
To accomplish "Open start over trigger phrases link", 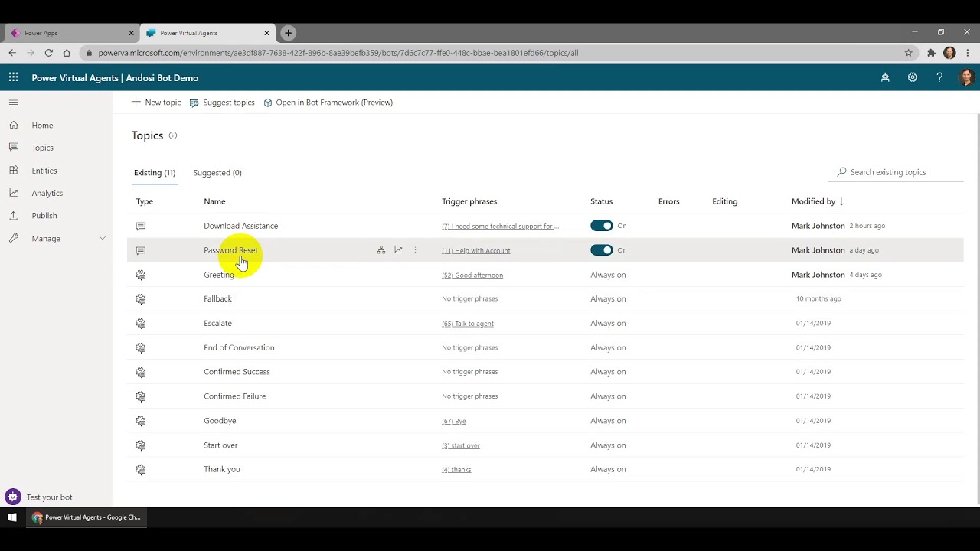I will (461, 445).
